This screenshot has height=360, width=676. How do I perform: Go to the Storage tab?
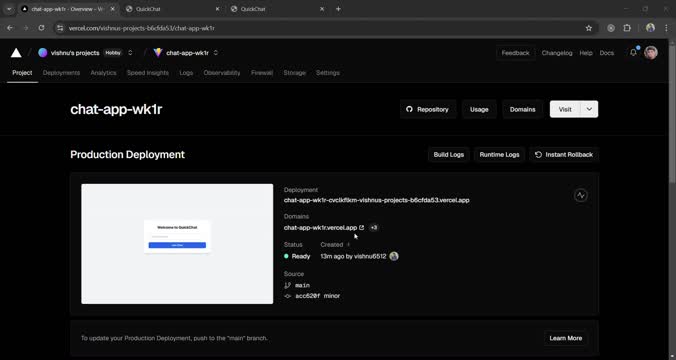[x=294, y=73]
